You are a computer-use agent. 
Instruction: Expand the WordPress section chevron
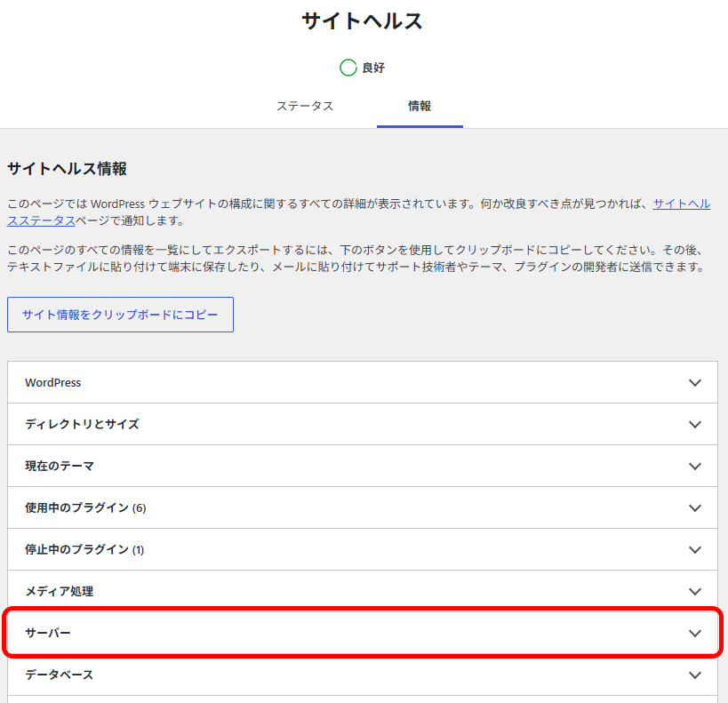[695, 383]
